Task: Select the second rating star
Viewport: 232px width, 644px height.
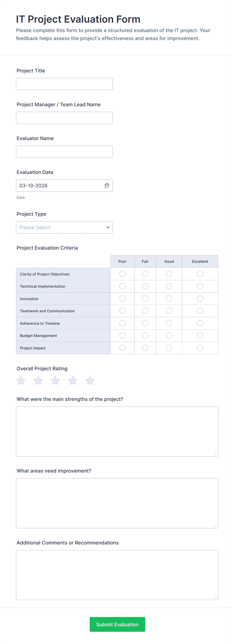Action: (x=38, y=380)
